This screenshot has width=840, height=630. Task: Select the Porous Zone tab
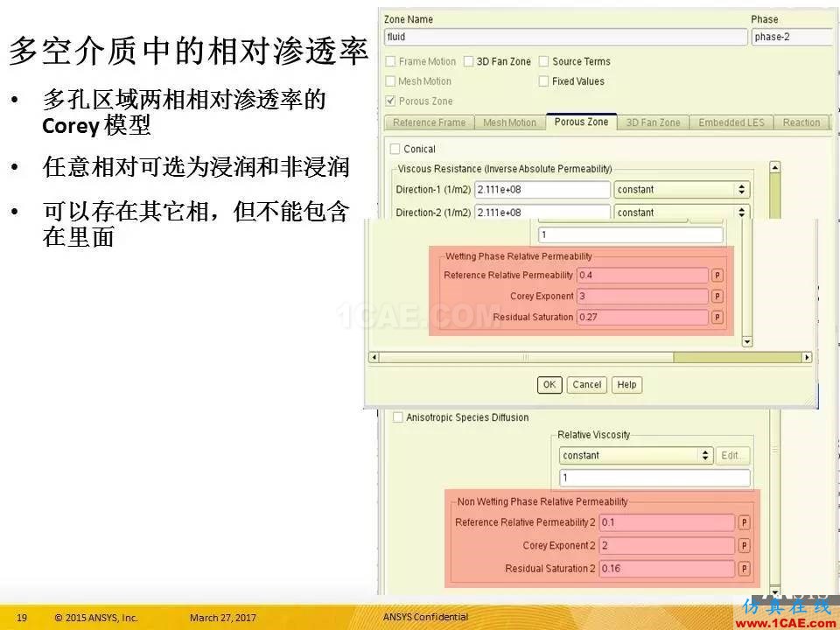[581, 122]
